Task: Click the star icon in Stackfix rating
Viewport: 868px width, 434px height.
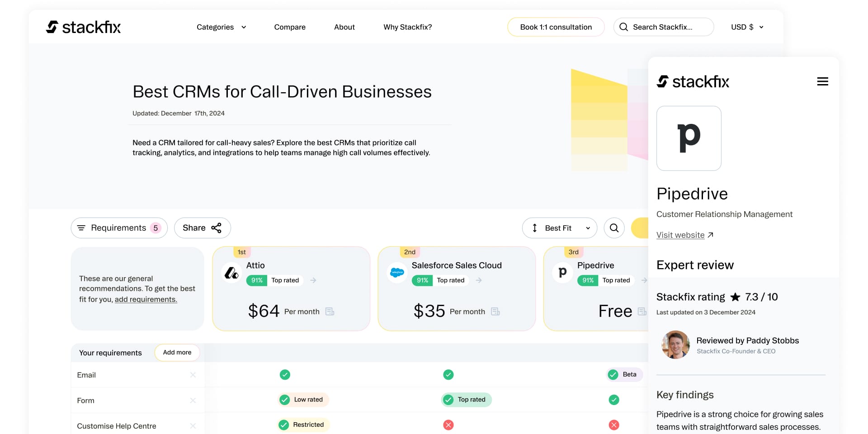Action: tap(736, 297)
